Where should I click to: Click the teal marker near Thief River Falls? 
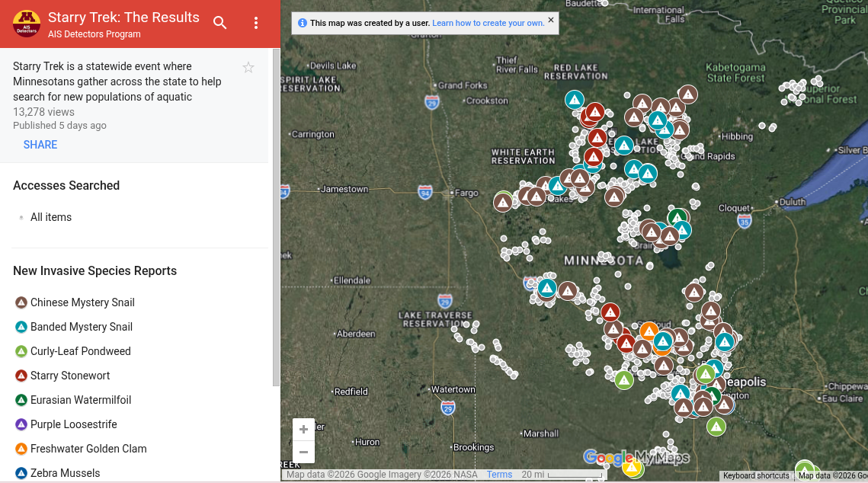[575, 100]
